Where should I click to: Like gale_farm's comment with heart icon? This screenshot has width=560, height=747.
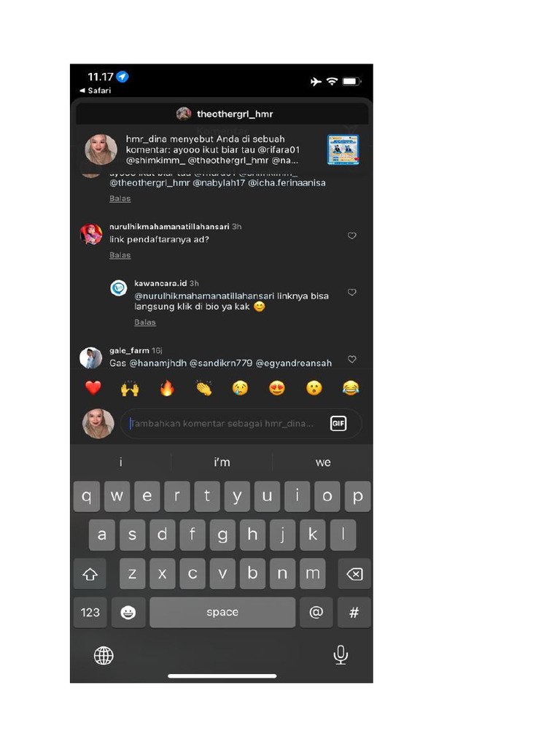pyautogui.click(x=352, y=359)
